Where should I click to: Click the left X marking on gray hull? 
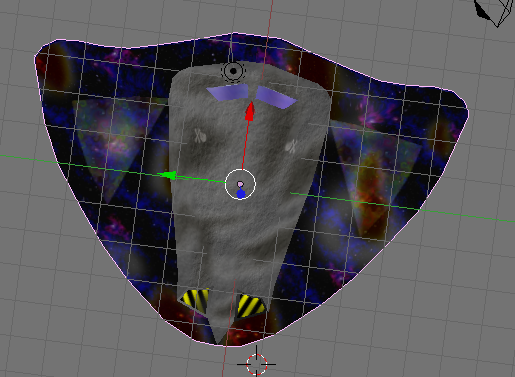[x=200, y=136]
